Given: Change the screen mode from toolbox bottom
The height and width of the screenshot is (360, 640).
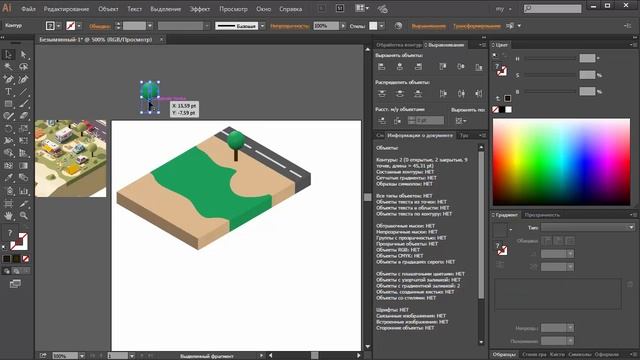Looking at the screenshot, I should [x=16, y=283].
